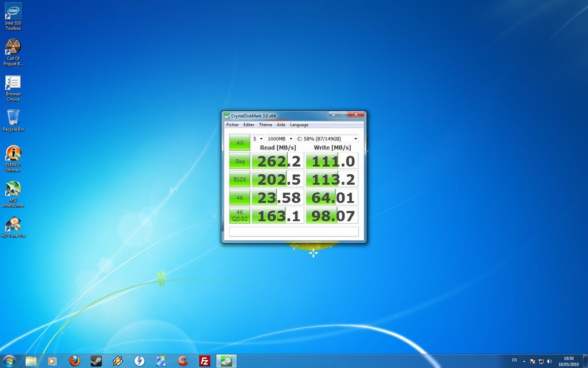
Task: Click the Write [MB/s] column header
Action: (x=332, y=148)
